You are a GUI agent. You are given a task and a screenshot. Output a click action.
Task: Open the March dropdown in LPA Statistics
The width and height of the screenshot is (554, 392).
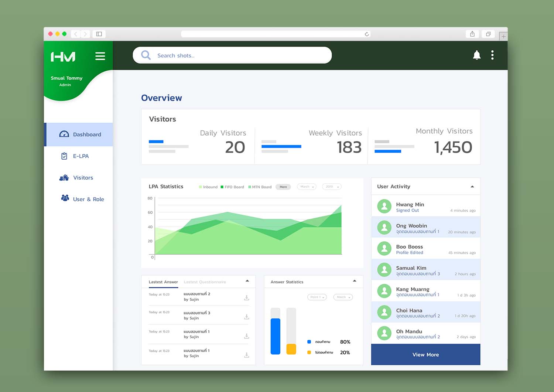coord(307,187)
